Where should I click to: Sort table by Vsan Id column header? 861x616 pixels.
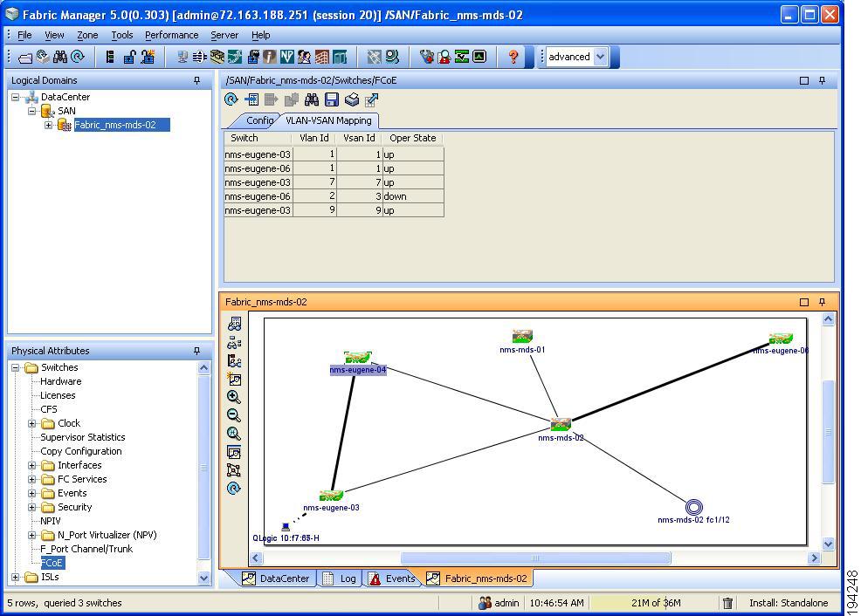pyautogui.click(x=359, y=138)
